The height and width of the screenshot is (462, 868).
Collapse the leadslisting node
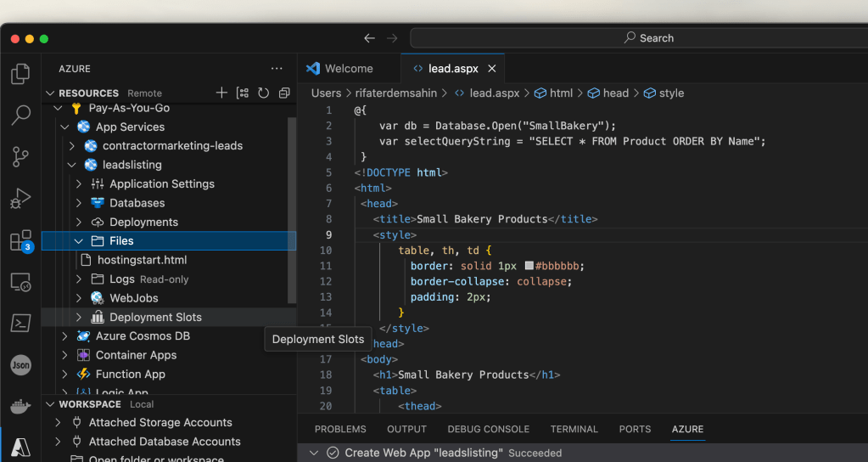coord(72,165)
